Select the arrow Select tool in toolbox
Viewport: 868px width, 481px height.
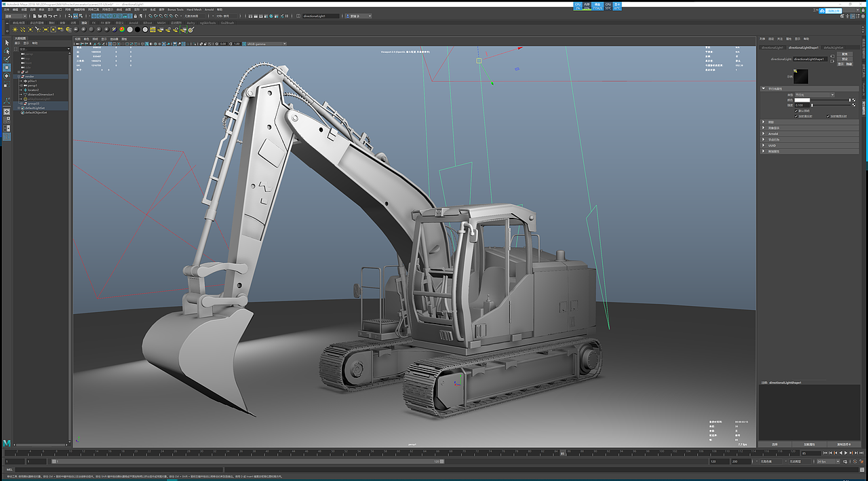7,43
